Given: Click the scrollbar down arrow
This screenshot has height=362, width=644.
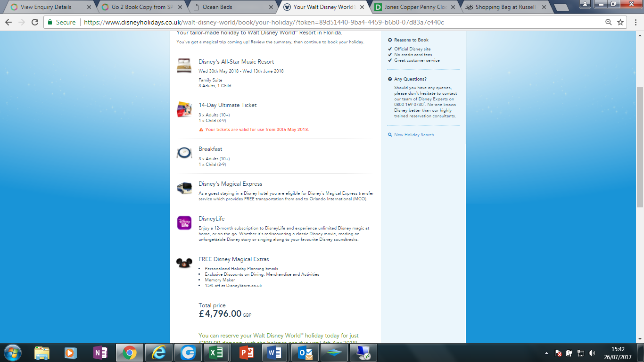Looking at the screenshot, I should [640, 339].
